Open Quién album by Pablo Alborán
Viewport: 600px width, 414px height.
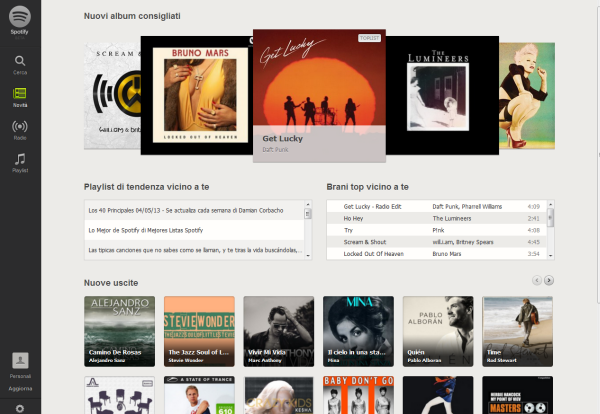point(438,331)
